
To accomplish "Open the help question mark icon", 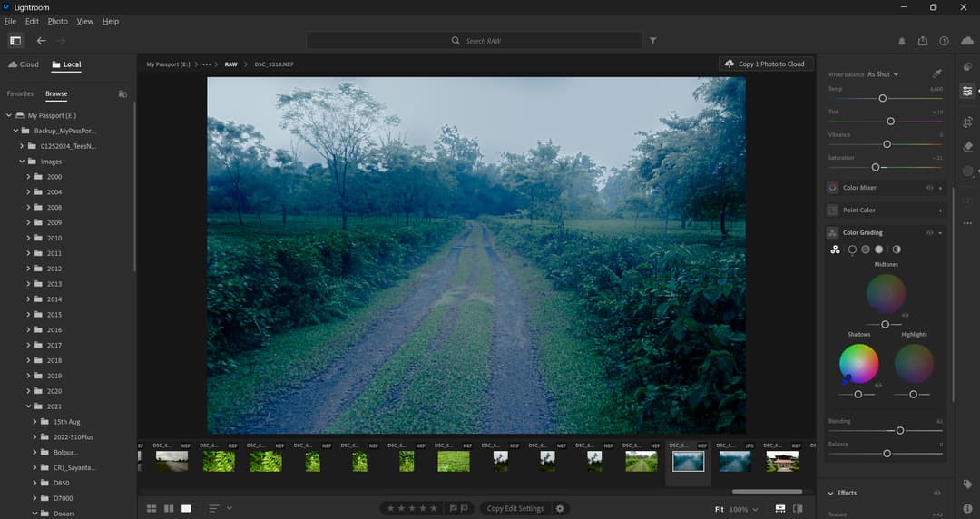I will (x=944, y=41).
